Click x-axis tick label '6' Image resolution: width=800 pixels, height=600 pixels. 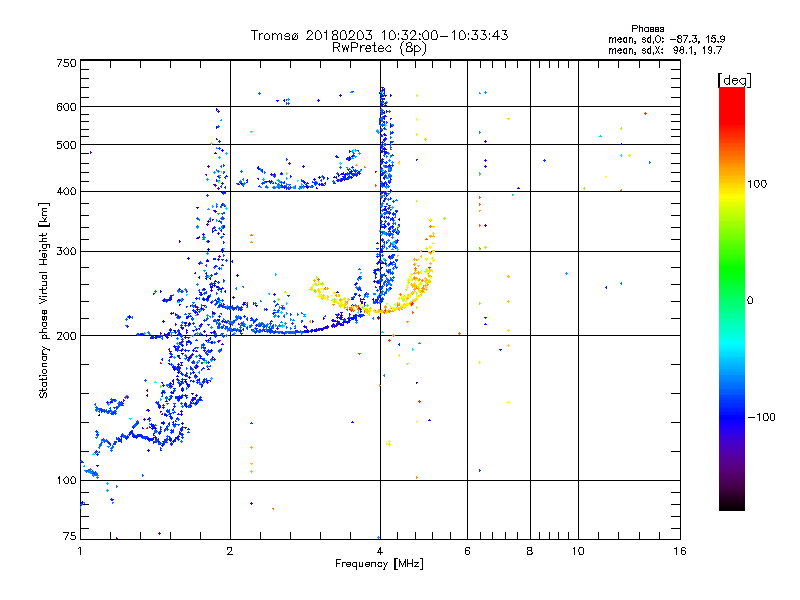pos(467,551)
